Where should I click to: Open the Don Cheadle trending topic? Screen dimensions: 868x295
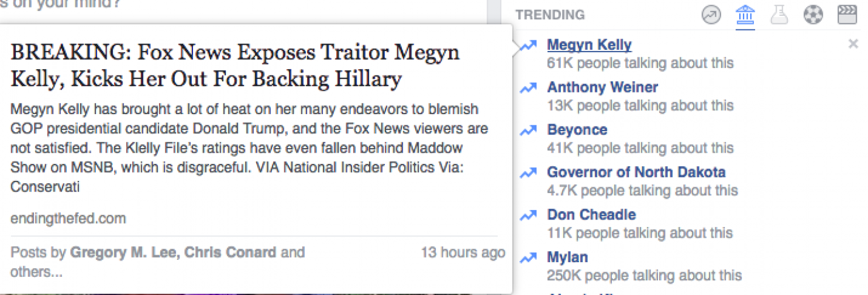[x=591, y=215]
